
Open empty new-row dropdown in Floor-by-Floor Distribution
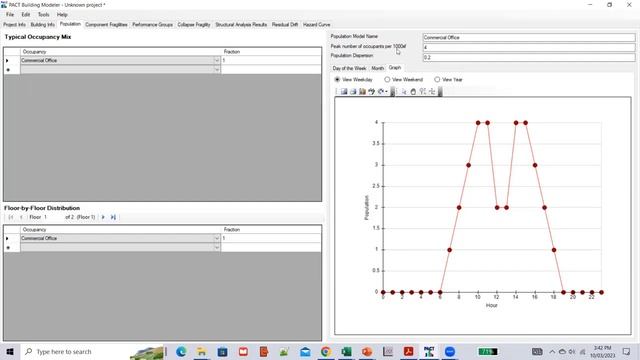217,248
